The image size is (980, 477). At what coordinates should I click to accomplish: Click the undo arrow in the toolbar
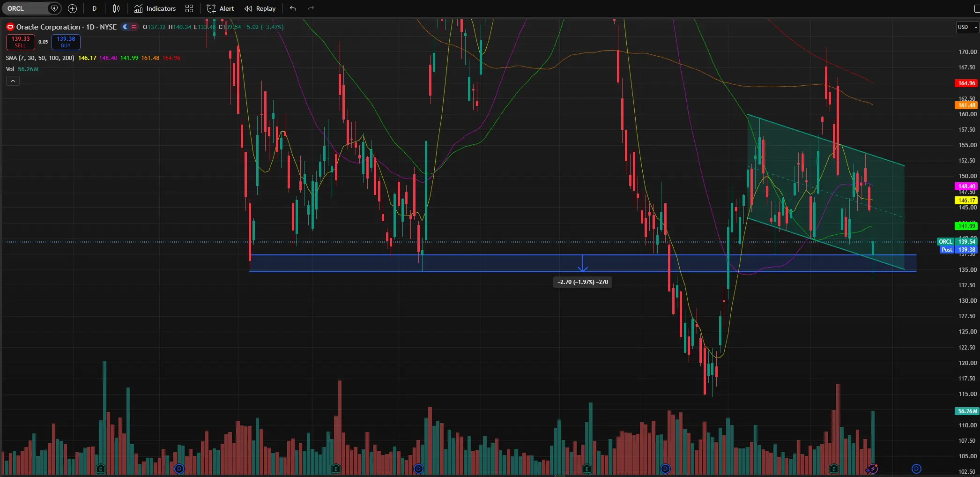click(x=293, y=8)
